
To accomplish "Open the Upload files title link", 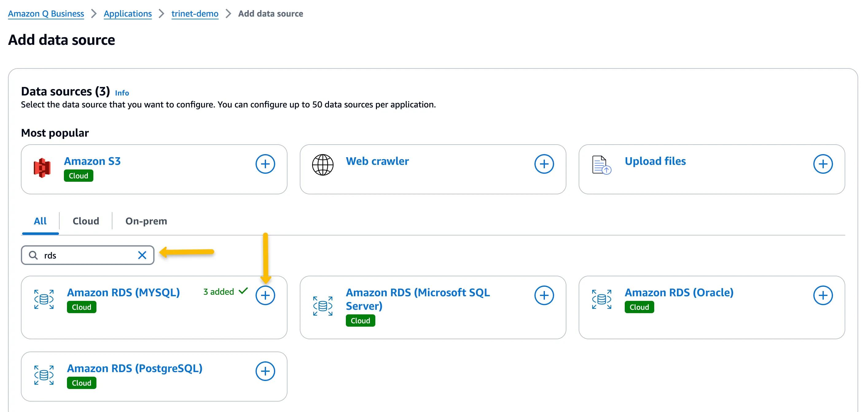I will coord(655,161).
